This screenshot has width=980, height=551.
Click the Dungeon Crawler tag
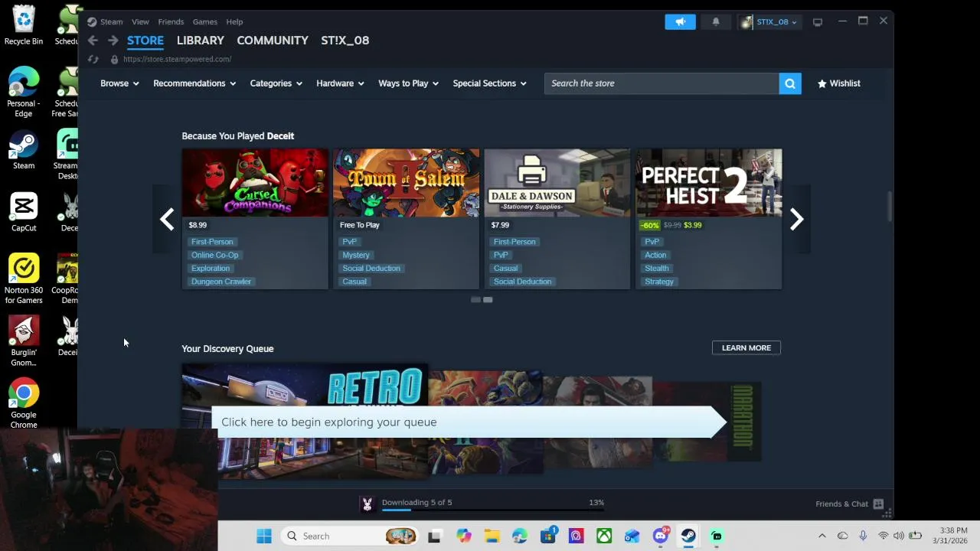pos(221,282)
